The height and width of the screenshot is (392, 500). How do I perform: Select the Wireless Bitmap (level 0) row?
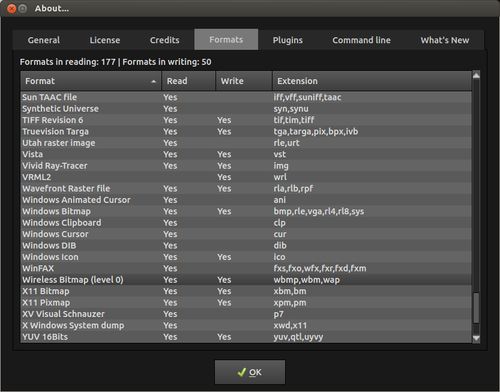pyautogui.click(x=246, y=280)
